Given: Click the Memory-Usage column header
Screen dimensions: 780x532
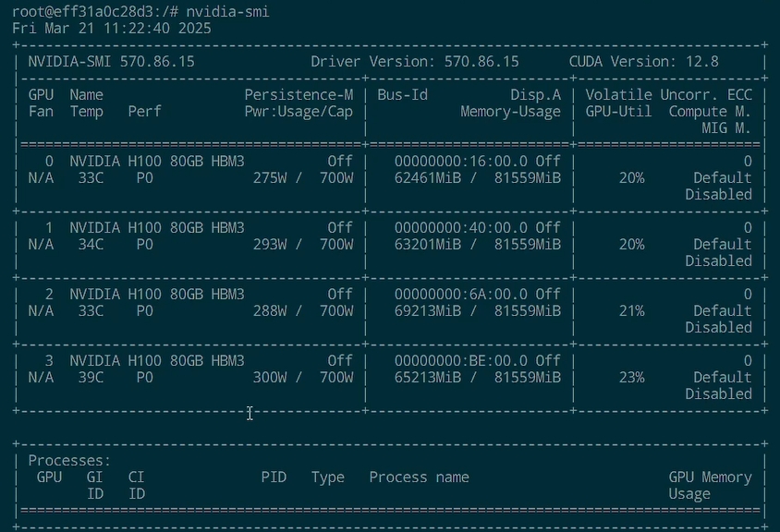Looking at the screenshot, I should point(510,112).
